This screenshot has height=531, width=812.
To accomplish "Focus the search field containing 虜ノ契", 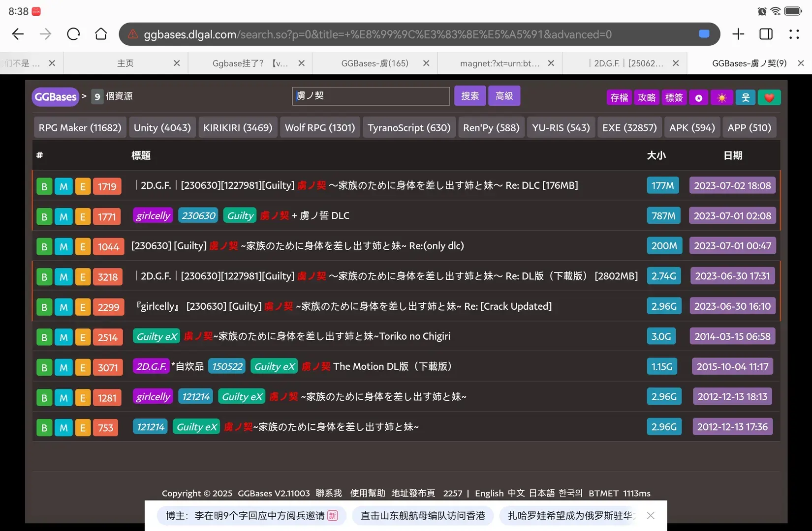I will pyautogui.click(x=371, y=96).
